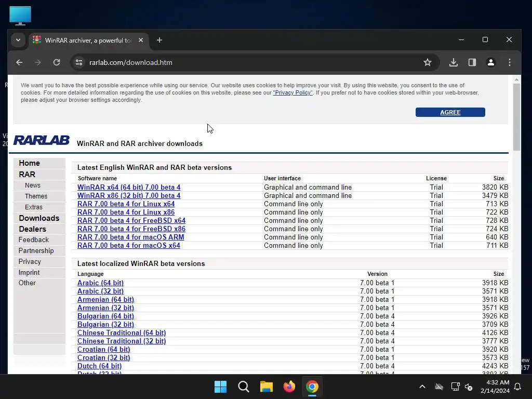Viewport: 532px width, 399px height.
Task: Download Arabic (32 bit) version
Action: pos(100,291)
